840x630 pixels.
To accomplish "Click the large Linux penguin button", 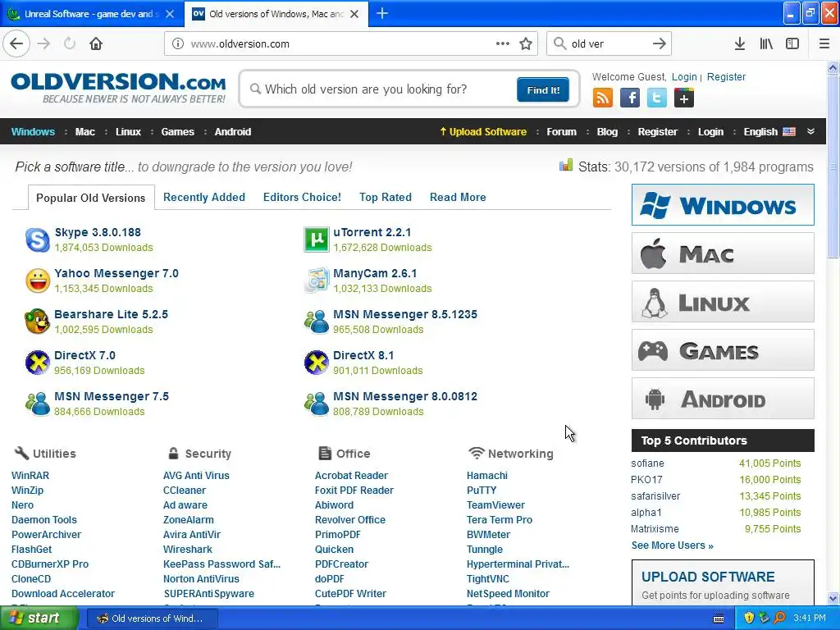I will pyautogui.click(x=723, y=302).
